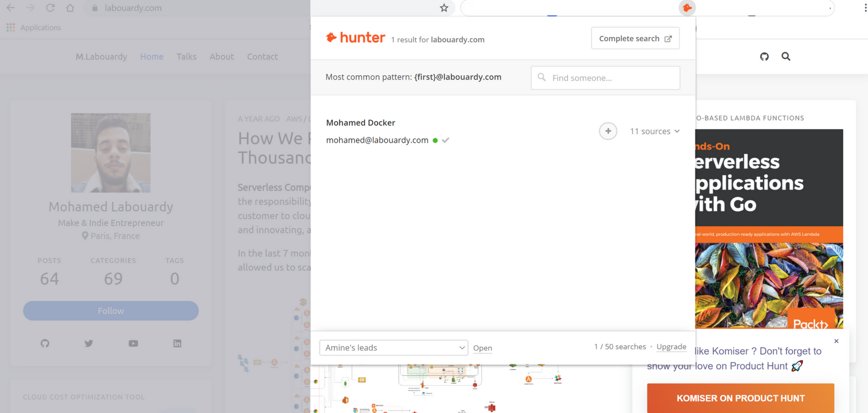
Task: Open the Applications shortcut in bookmarks bar
Action: [x=34, y=27]
